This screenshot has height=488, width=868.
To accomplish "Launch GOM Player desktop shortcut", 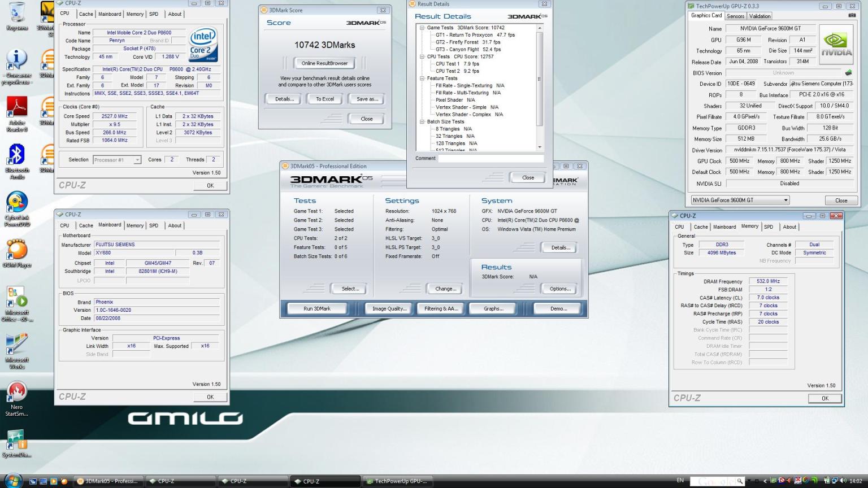I will coord(17,253).
